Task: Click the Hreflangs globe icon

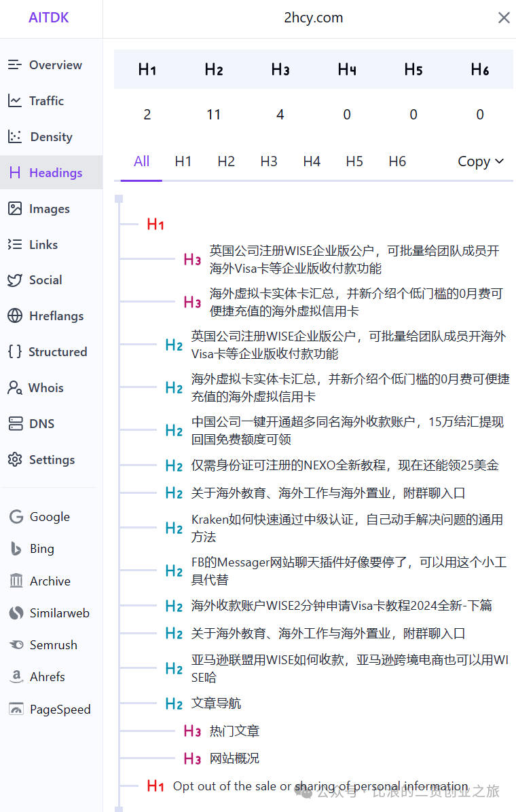Action: click(15, 316)
